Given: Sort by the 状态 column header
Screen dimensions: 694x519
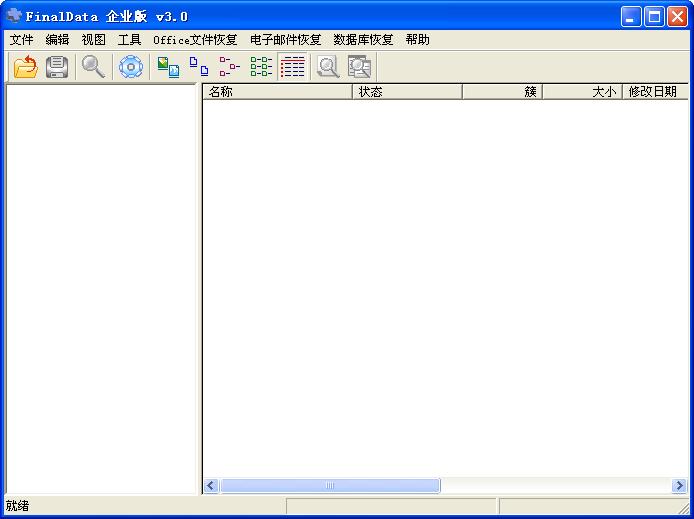Looking at the screenshot, I should (x=407, y=92).
